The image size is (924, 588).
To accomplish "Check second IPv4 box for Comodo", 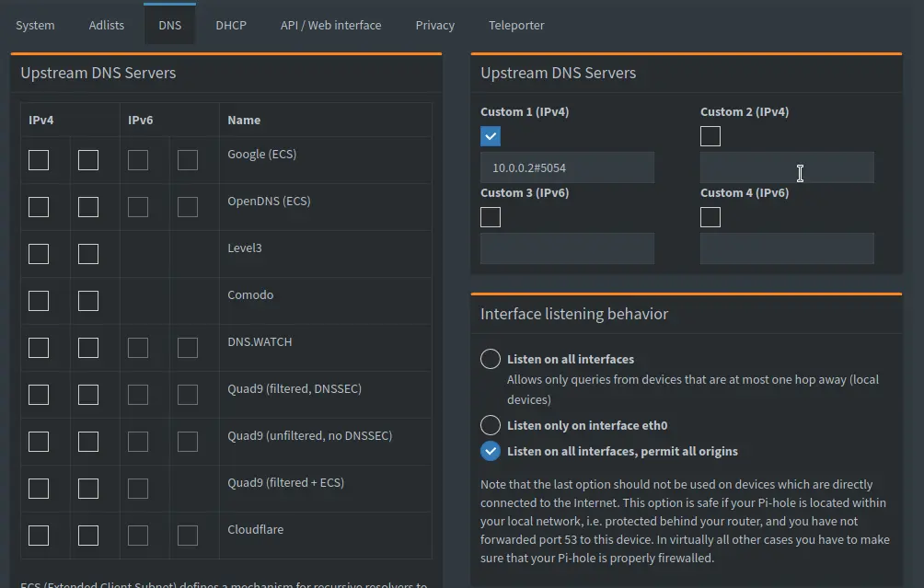I will 88,301.
